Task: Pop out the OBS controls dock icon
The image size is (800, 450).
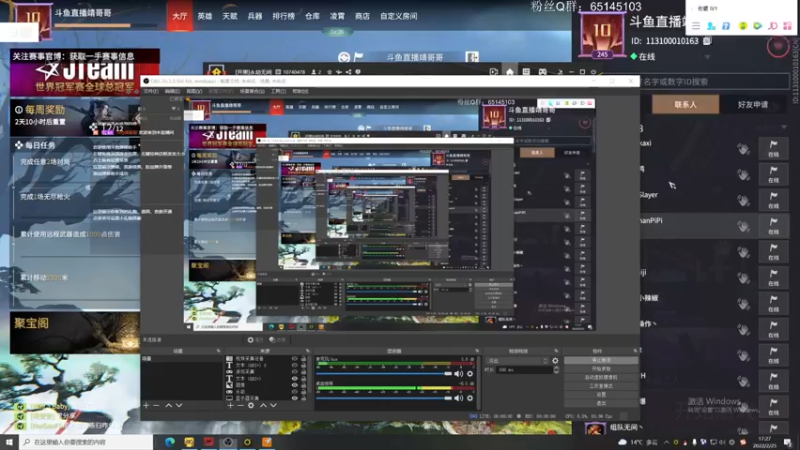Action: (x=635, y=351)
